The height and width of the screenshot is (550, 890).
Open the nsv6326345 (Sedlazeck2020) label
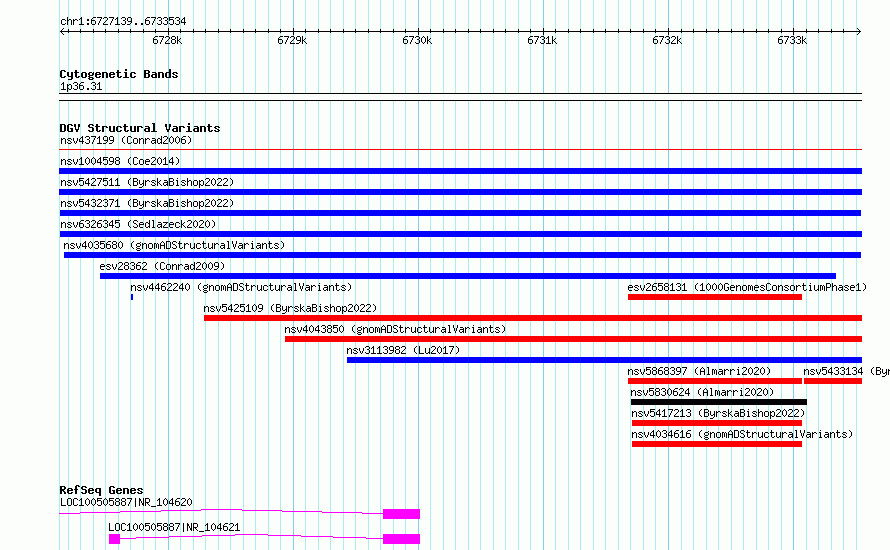(x=138, y=224)
